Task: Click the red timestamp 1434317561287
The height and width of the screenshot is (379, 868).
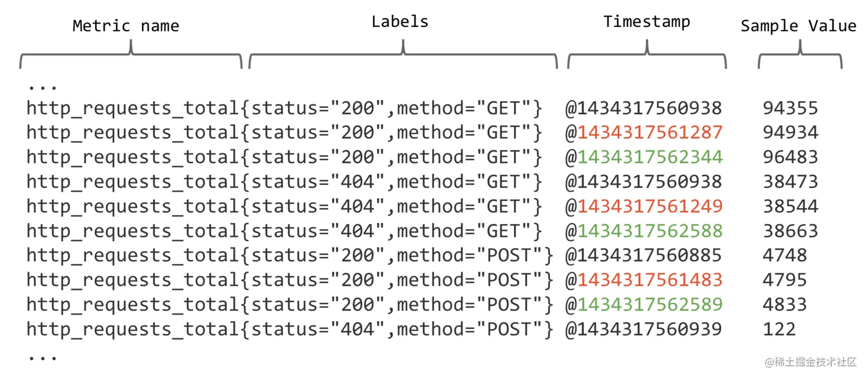Action: point(650,133)
